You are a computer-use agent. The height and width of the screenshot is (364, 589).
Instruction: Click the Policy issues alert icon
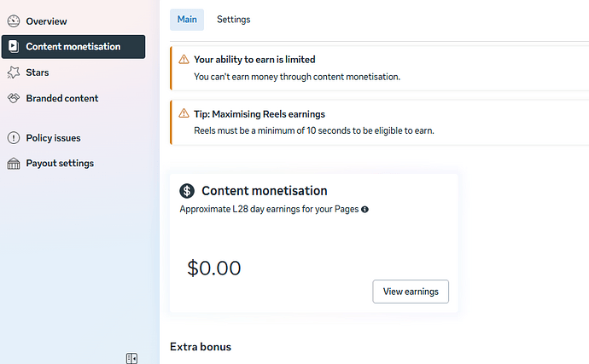click(13, 137)
